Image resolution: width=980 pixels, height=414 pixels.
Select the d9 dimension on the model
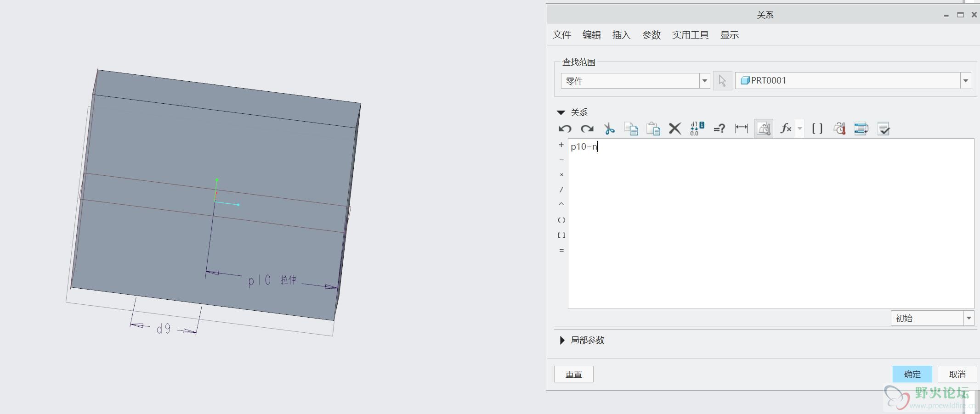(x=164, y=329)
